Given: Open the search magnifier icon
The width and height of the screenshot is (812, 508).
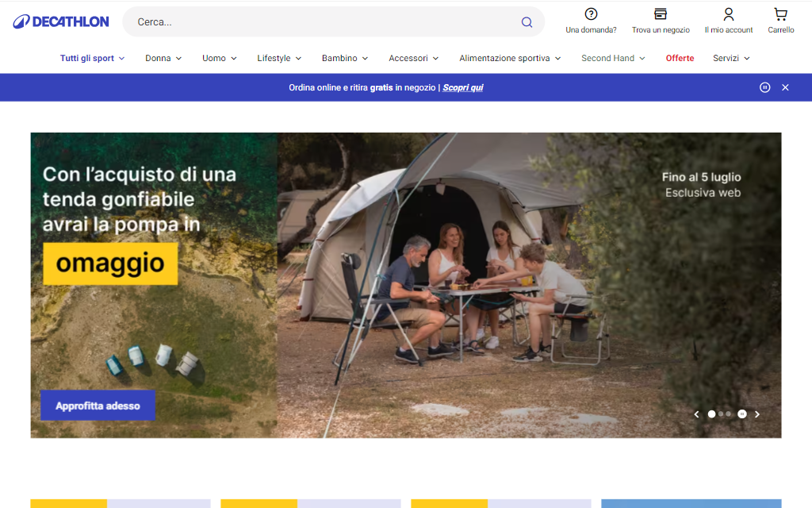Looking at the screenshot, I should tap(527, 22).
